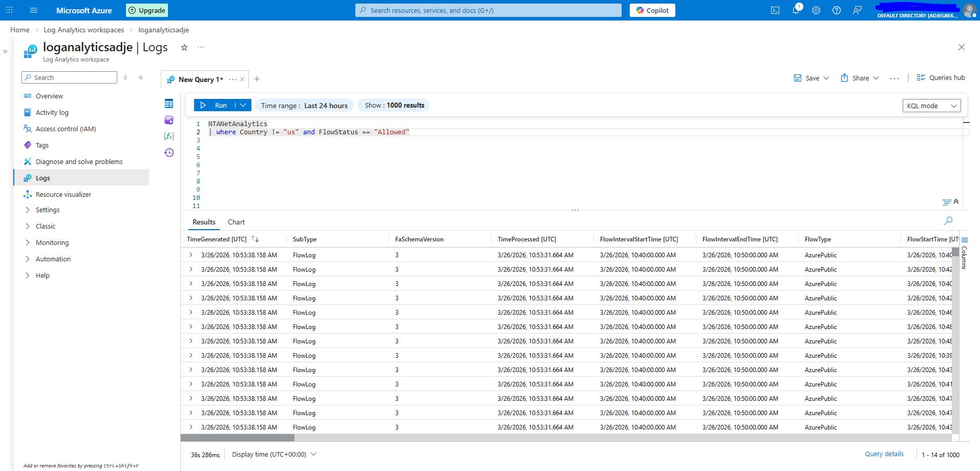
Task: Open the notifications bell
Action: (x=796, y=10)
